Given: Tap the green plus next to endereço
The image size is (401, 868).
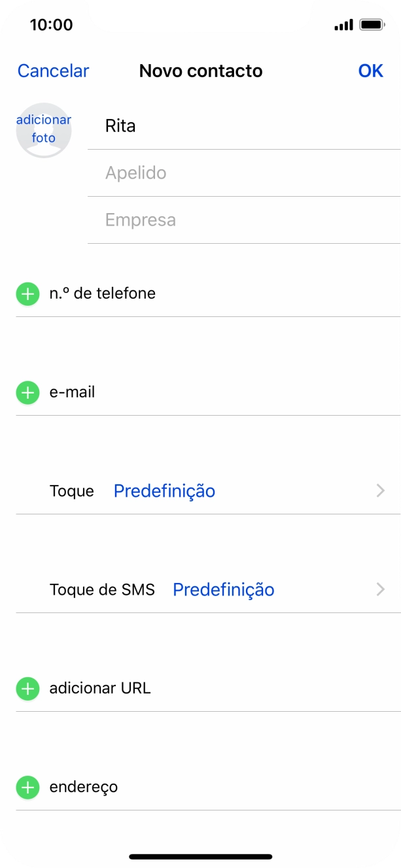Looking at the screenshot, I should pos(27,787).
